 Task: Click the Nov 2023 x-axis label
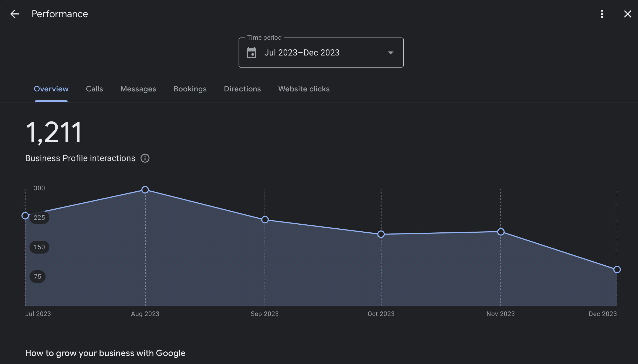[500, 314]
